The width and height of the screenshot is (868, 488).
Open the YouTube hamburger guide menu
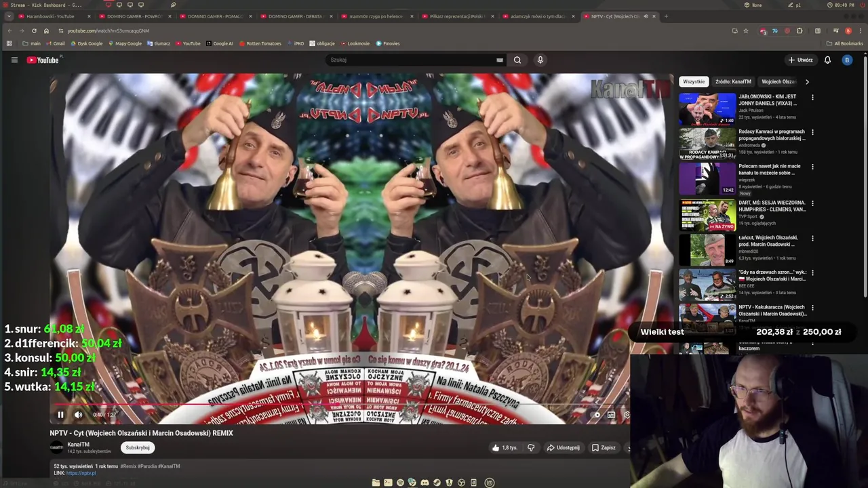14,60
